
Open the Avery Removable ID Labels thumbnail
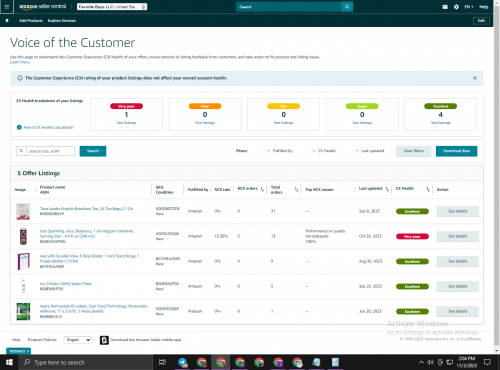click(23, 311)
